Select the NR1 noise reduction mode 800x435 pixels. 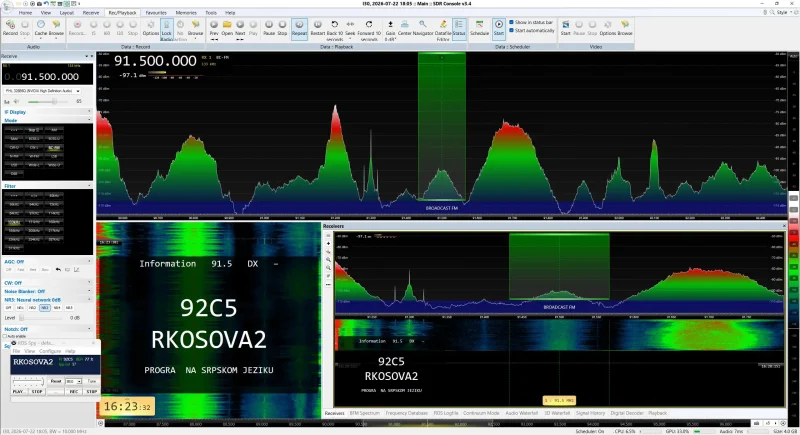(20, 308)
